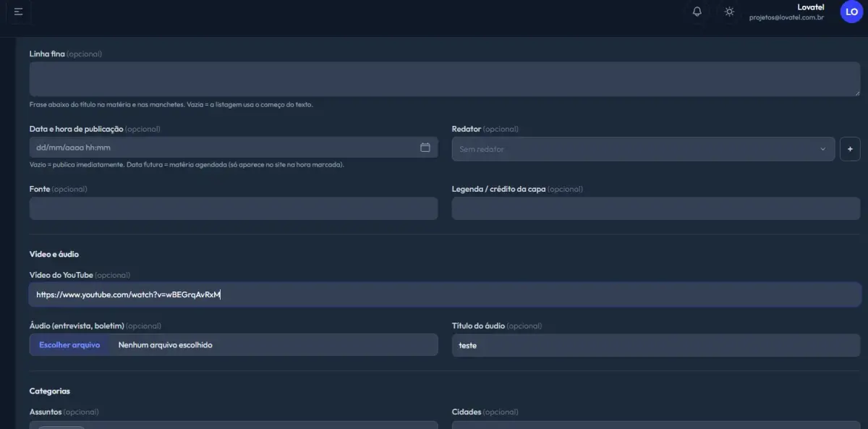Image resolution: width=868 pixels, height=429 pixels.
Task: Click the "Áudio (entrevista, boletim)" label
Action: [x=77, y=326]
